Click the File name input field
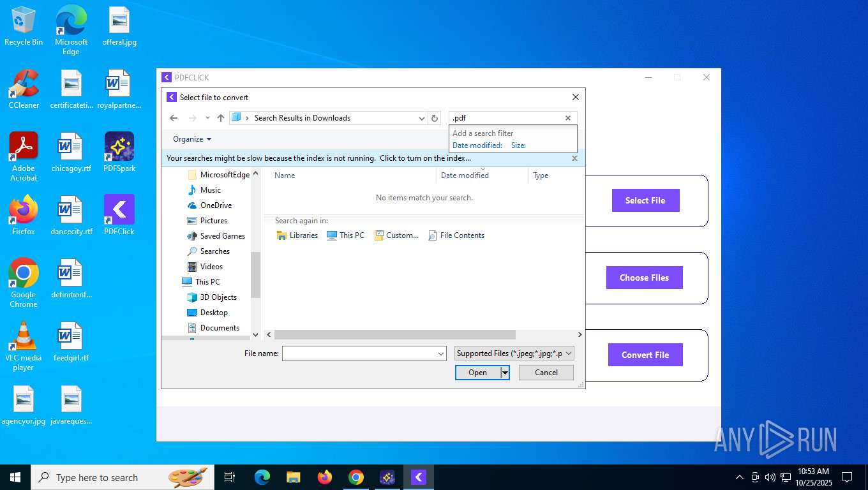This screenshot has width=868, height=490. click(x=359, y=353)
